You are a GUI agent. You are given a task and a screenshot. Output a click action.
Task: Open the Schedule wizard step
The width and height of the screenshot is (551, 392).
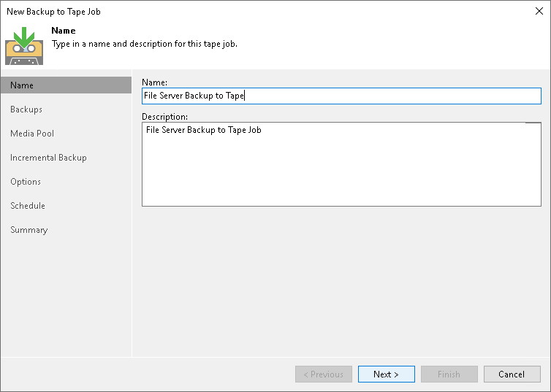tap(28, 206)
